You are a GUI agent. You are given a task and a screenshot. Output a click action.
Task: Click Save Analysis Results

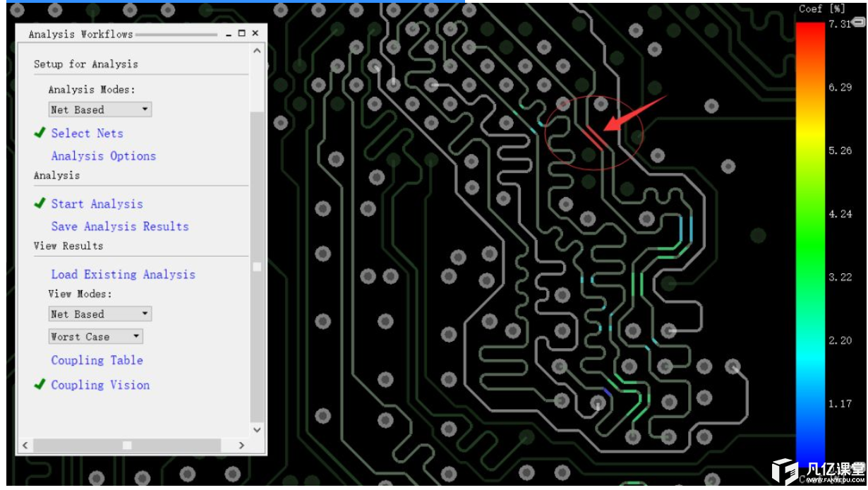tap(120, 227)
